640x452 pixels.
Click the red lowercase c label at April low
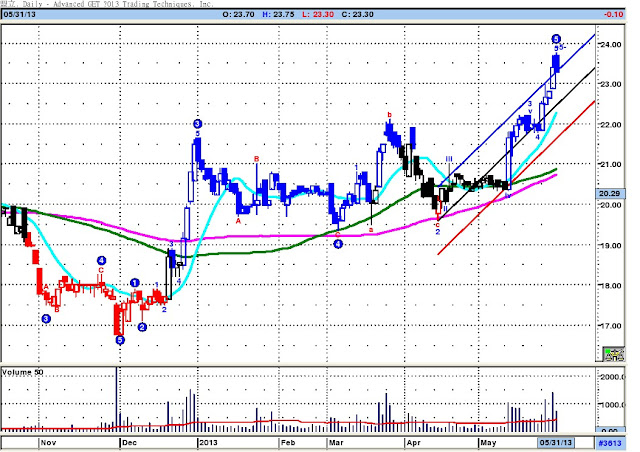click(438, 225)
